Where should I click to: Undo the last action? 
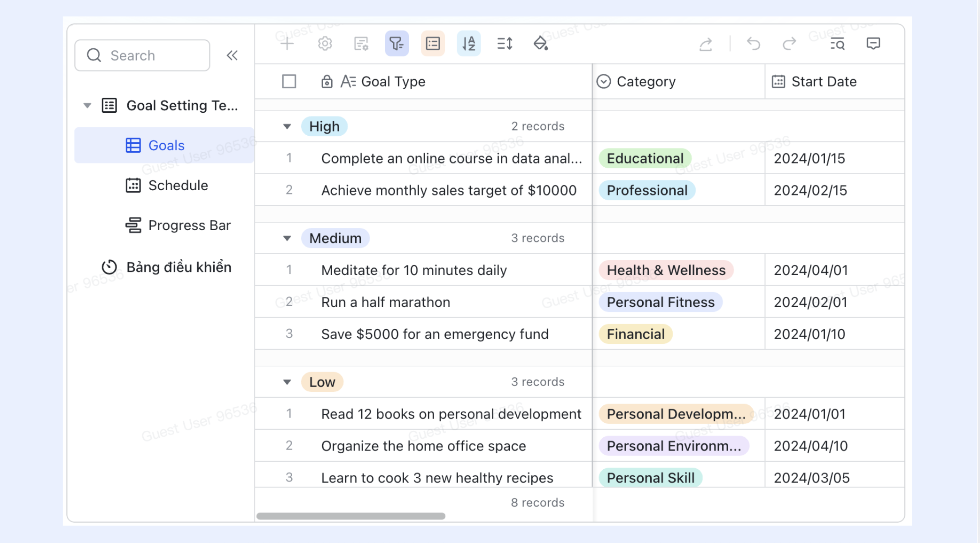click(754, 44)
